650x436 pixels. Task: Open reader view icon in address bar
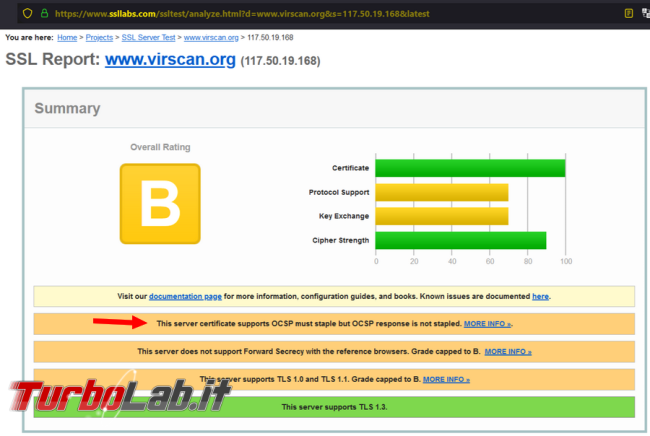(x=628, y=13)
